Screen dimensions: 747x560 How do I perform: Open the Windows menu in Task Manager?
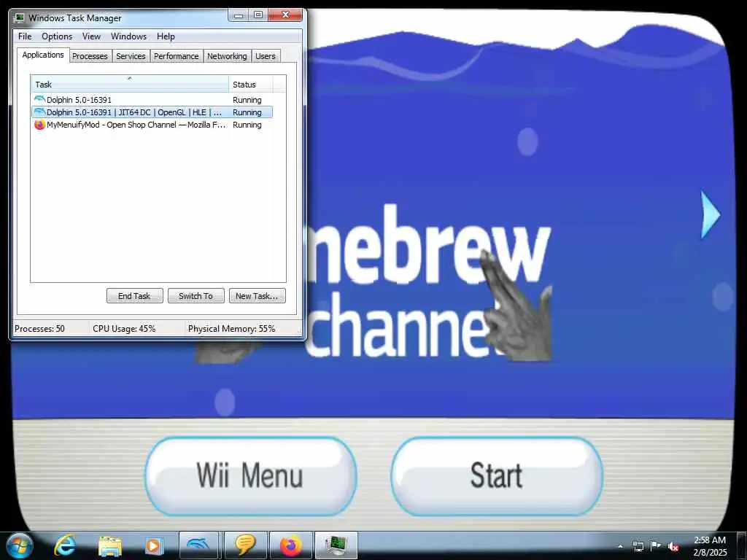(x=128, y=36)
